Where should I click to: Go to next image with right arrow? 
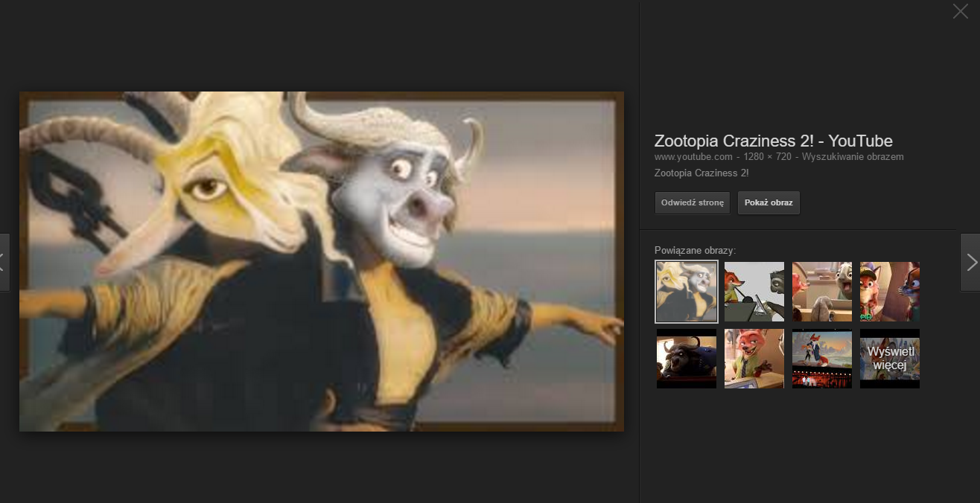(x=970, y=262)
